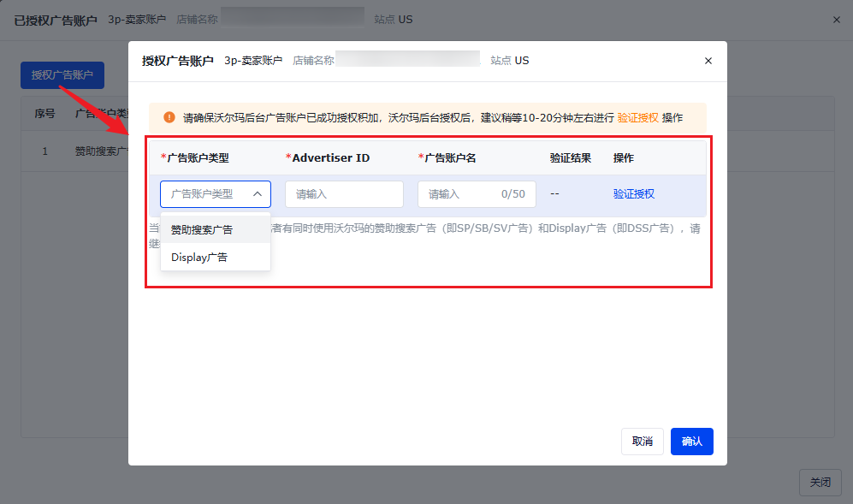The image size is (853, 504).
Task: Click the 操作 column header
Action: click(x=623, y=157)
